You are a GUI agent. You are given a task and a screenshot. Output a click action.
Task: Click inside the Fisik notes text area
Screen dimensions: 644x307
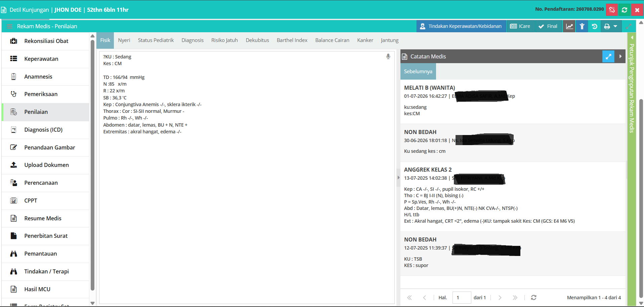(x=247, y=177)
